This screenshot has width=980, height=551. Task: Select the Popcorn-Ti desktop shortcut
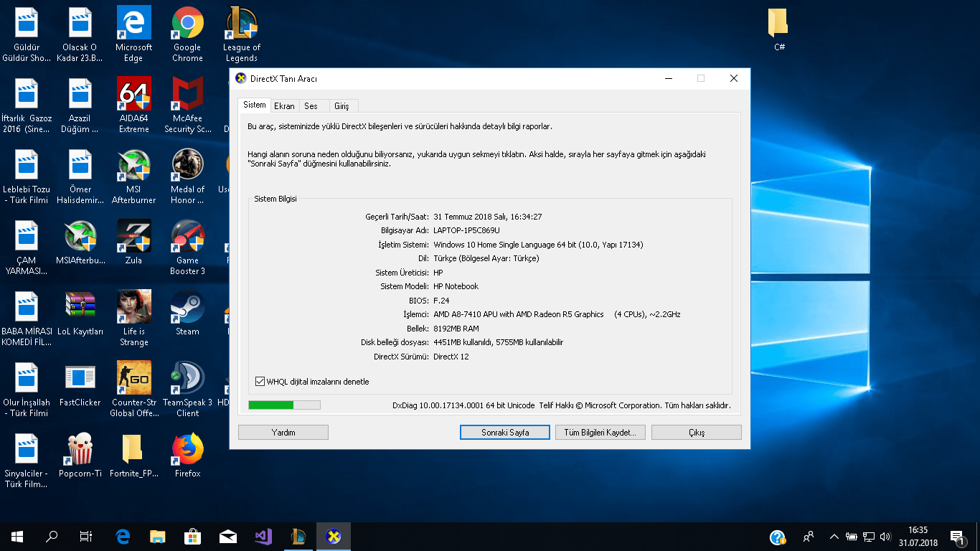[x=80, y=455]
